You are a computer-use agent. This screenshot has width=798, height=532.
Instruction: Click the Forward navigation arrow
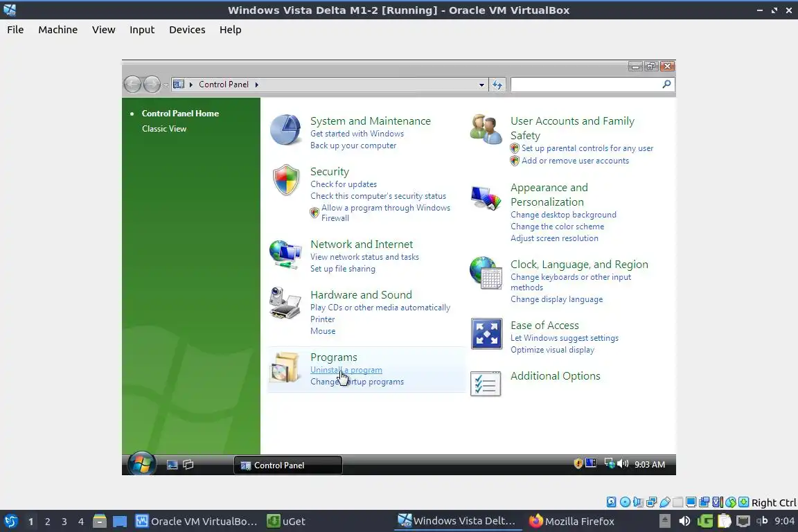[x=152, y=84]
